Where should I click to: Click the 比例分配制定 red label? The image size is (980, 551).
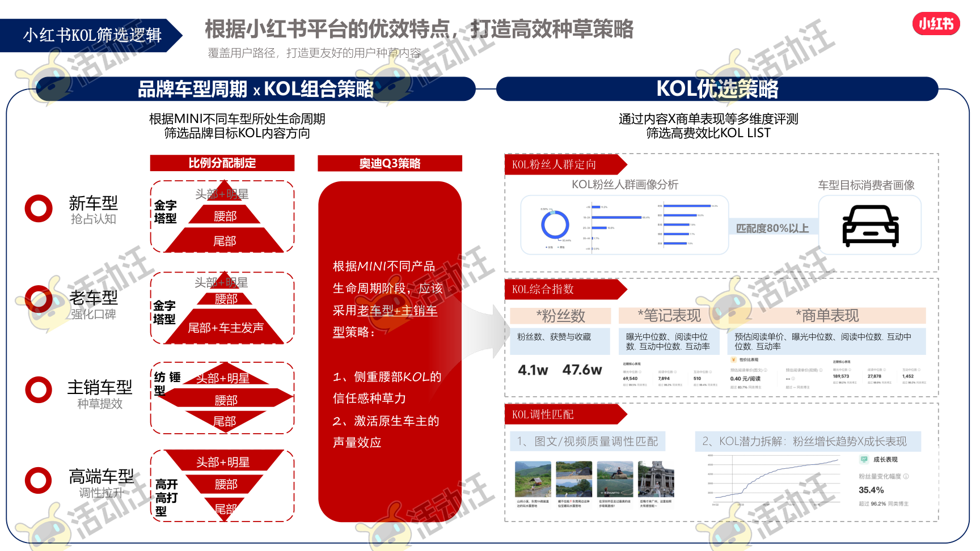(222, 163)
